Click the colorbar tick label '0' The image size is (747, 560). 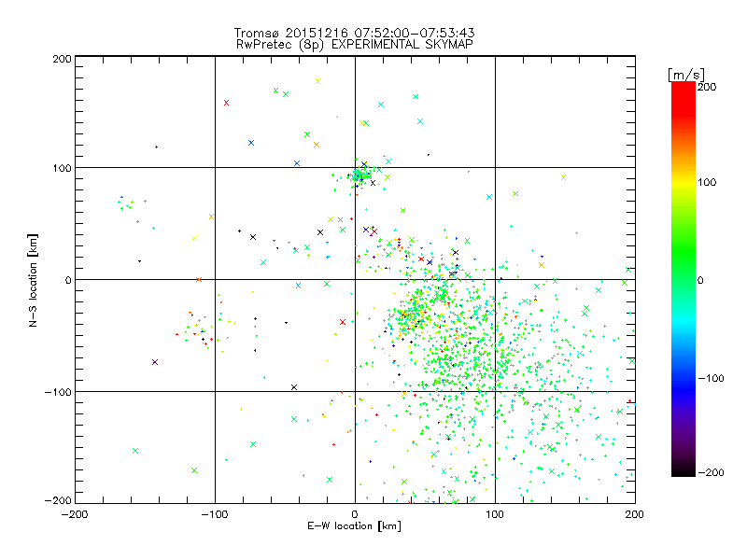point(700,280)
